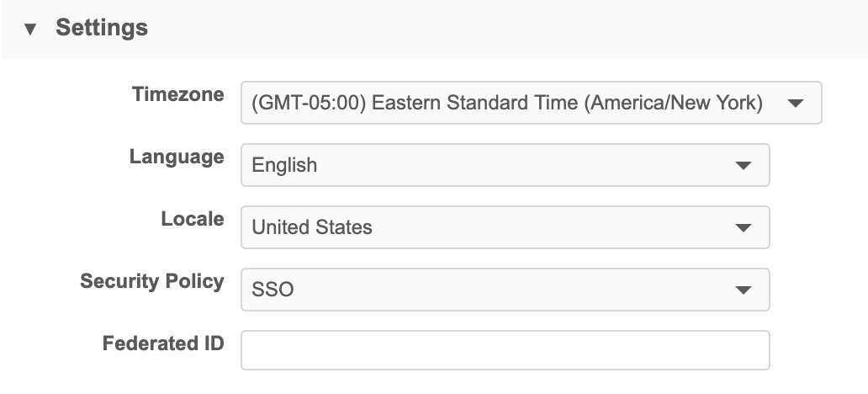Click the Language field label
The width and height of the screenshot is (868, 394).
177,157
